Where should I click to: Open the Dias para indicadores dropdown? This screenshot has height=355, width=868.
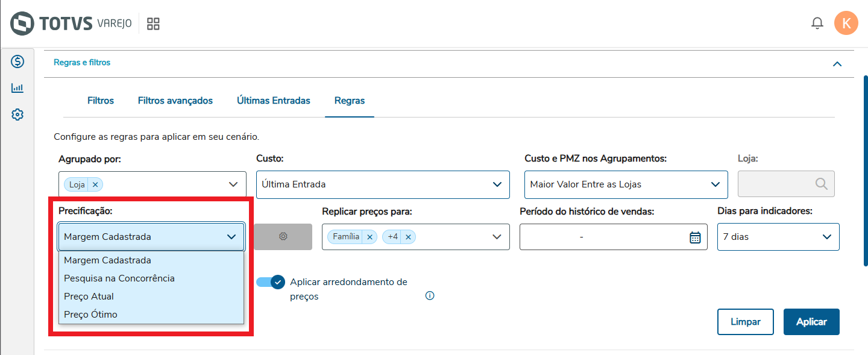778,237
